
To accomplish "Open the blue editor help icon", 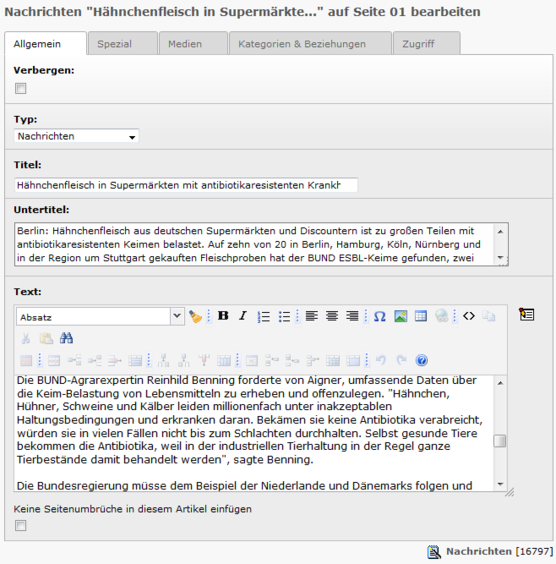I will pos(421,360).
